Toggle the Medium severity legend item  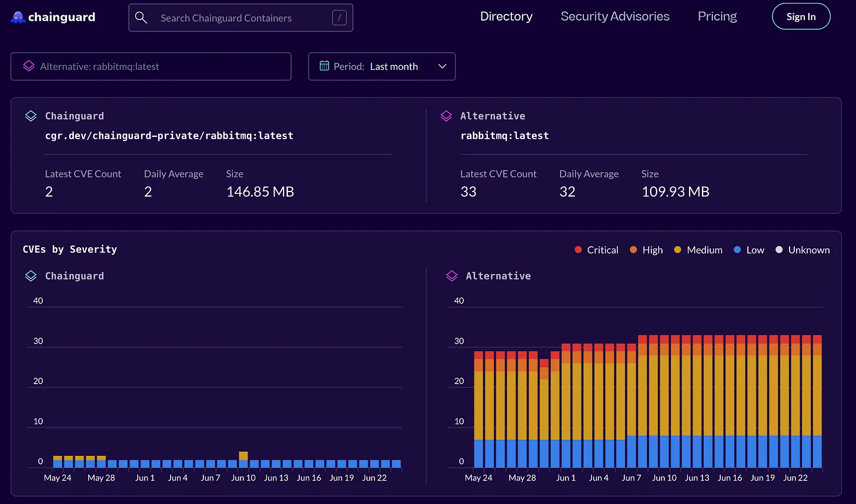[x=698, y=250]
